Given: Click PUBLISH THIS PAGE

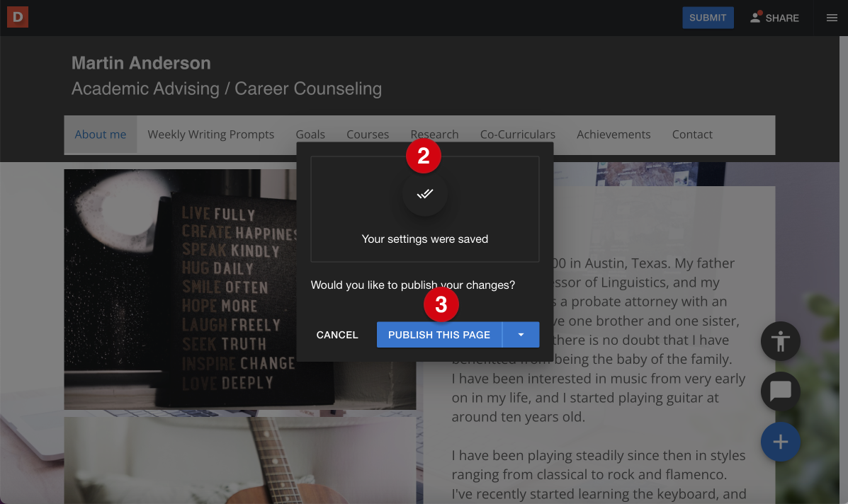Looking at the screenshot, I should pyautogui.click(x=439, y=335).
